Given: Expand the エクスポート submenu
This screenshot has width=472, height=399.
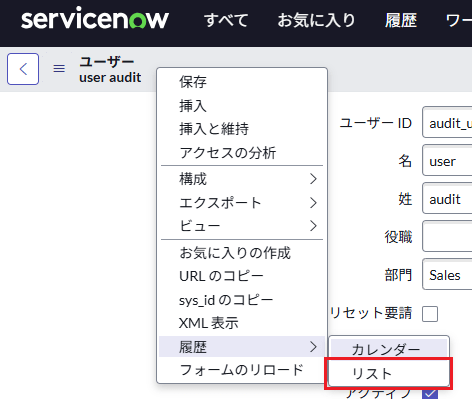Looking at the screenshot, I should click(x=242, y=202).
